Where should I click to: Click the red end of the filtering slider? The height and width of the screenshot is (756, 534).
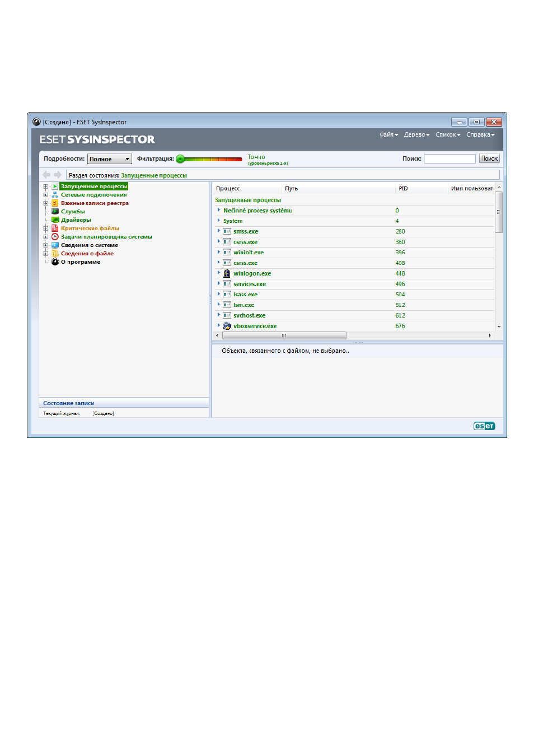(x=238, y=159)
